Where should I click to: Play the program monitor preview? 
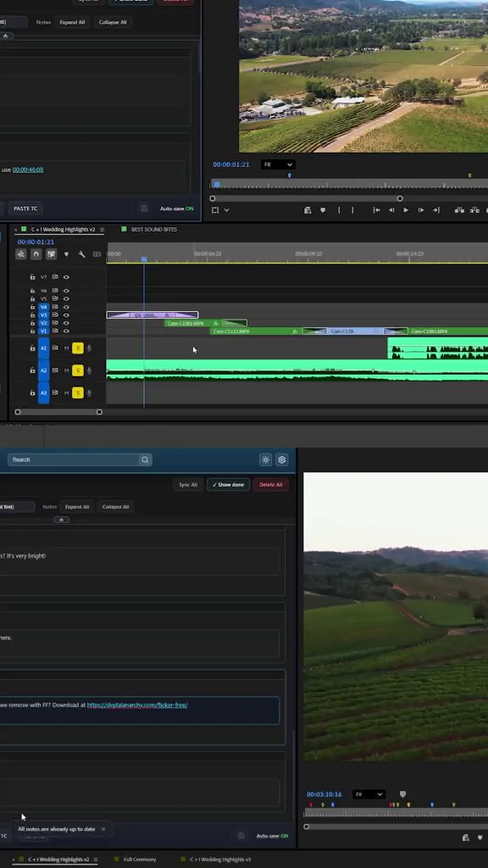(x=406, y=210)
